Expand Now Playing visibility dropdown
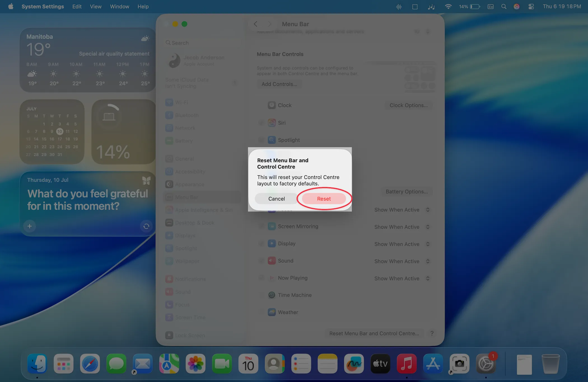The width and height of the screenshot is (588, 382). pos(402,279)
